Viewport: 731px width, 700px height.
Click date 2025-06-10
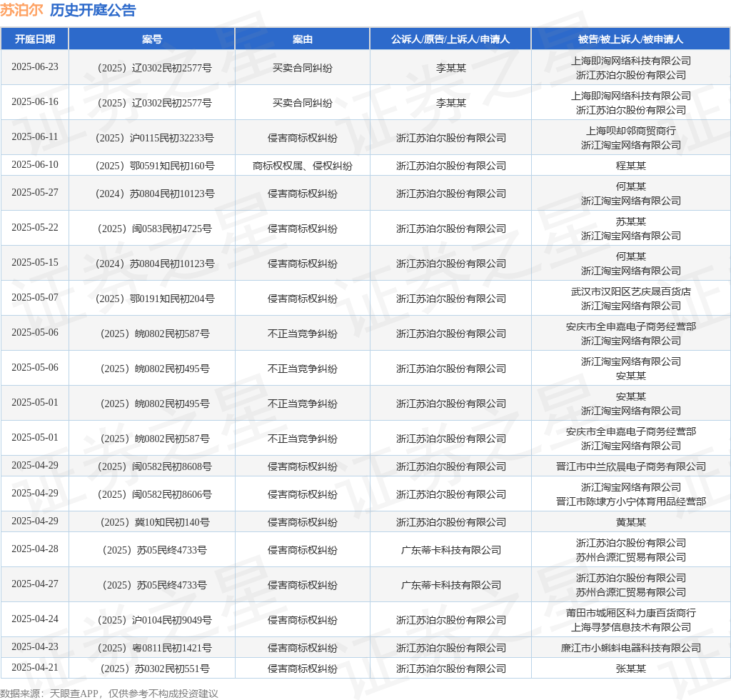pos(35,164)
